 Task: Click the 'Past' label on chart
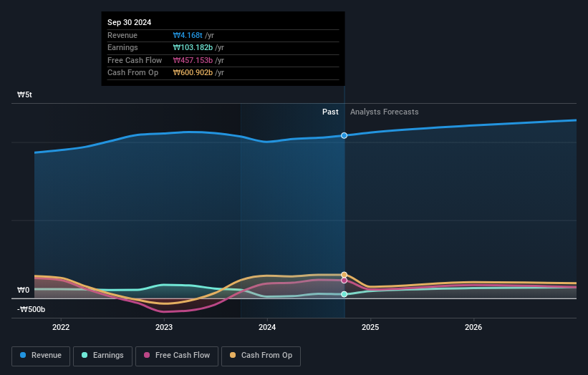point(330,112)
